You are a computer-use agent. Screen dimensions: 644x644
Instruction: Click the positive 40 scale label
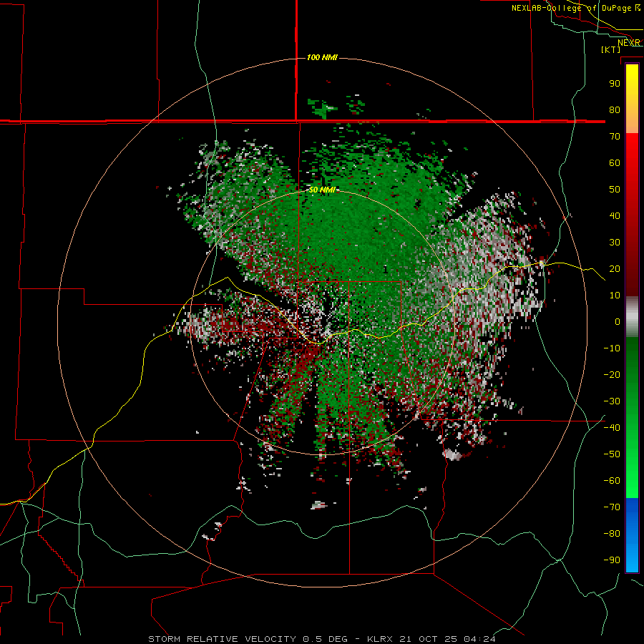[x=615, y=215]
